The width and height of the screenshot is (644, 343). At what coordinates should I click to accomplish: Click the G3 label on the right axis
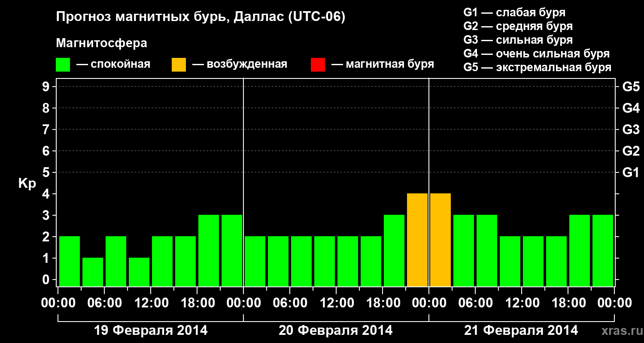click(631, 130)
